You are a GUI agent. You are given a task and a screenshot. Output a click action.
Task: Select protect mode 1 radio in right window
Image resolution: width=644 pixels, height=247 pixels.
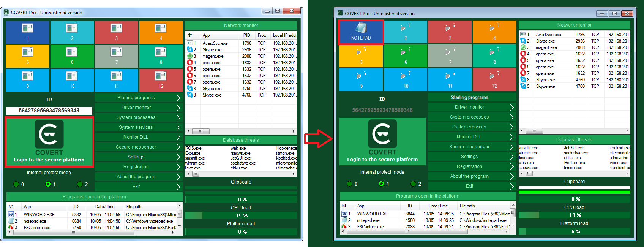(x=381, y=184)
